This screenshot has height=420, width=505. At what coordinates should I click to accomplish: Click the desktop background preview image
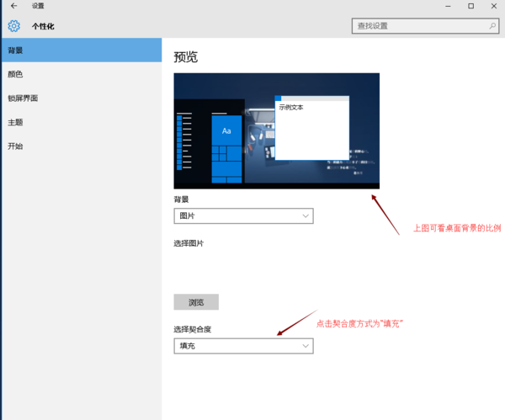(277, 130)
